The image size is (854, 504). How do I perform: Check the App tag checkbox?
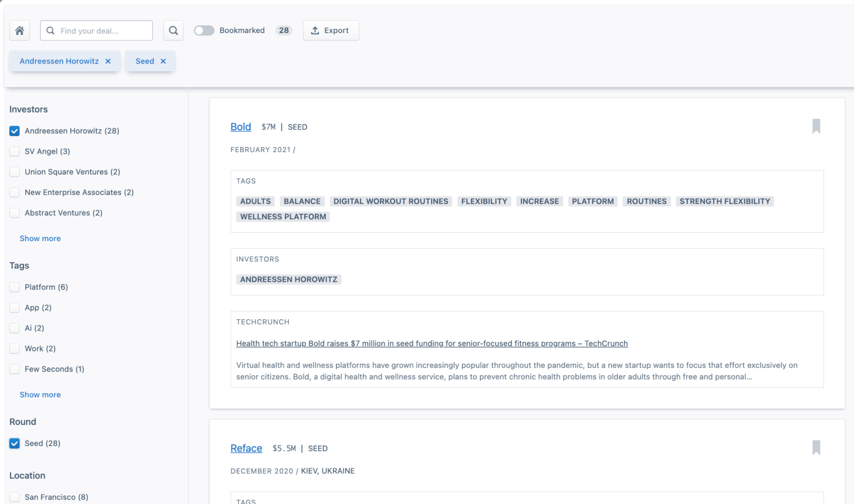tap(15, 308)
